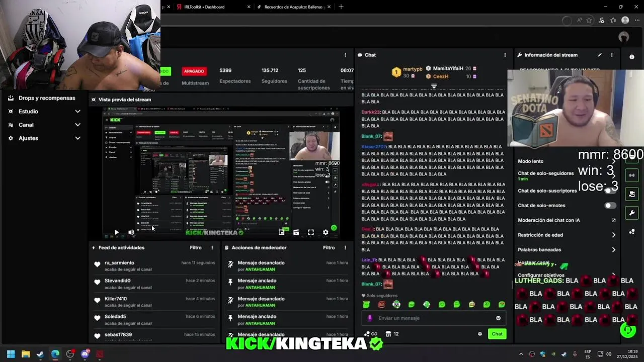The width and height of the screenshot is (644, 362).
Task: Click the info icon in the right sidebar
Action: 632,57
